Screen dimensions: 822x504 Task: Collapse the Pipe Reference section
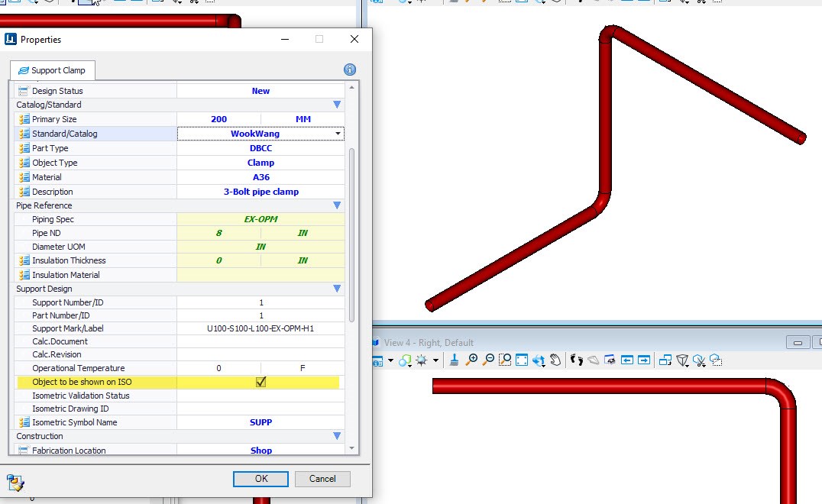click(337, 205)
